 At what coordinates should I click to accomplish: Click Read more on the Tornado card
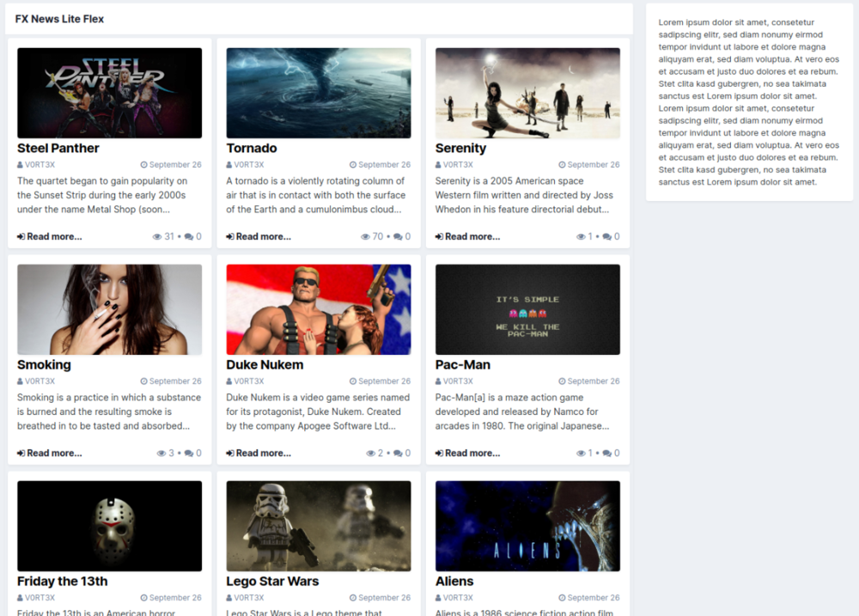[263, 237]
